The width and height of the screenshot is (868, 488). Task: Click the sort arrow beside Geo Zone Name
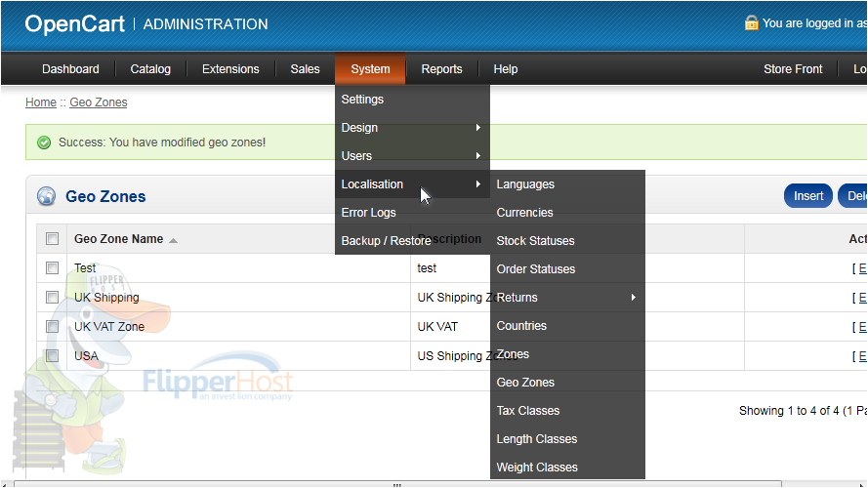point(173,240)
